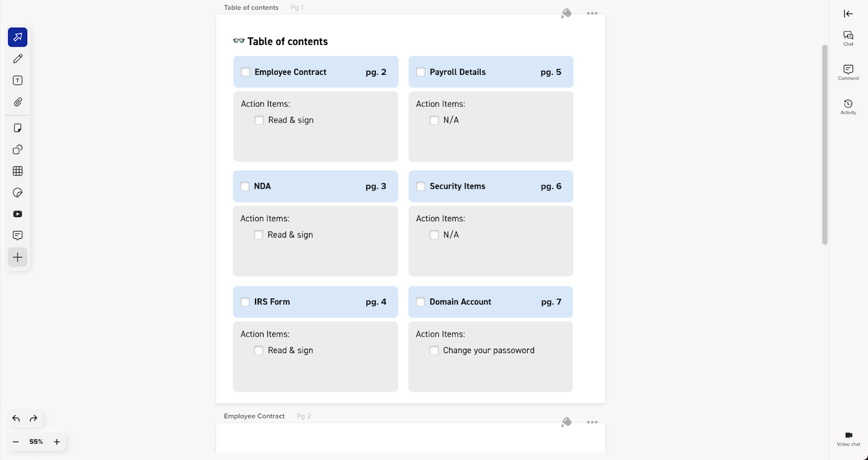Image resolution: width=868 pixels, height=460 pixels.
Task: Click the paperclip attachment tool
Action: point(18,102)
